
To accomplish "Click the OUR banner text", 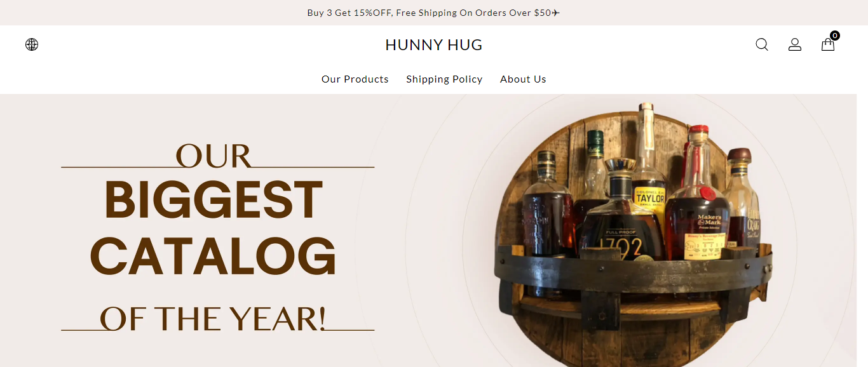I will (x=214, y=156).
